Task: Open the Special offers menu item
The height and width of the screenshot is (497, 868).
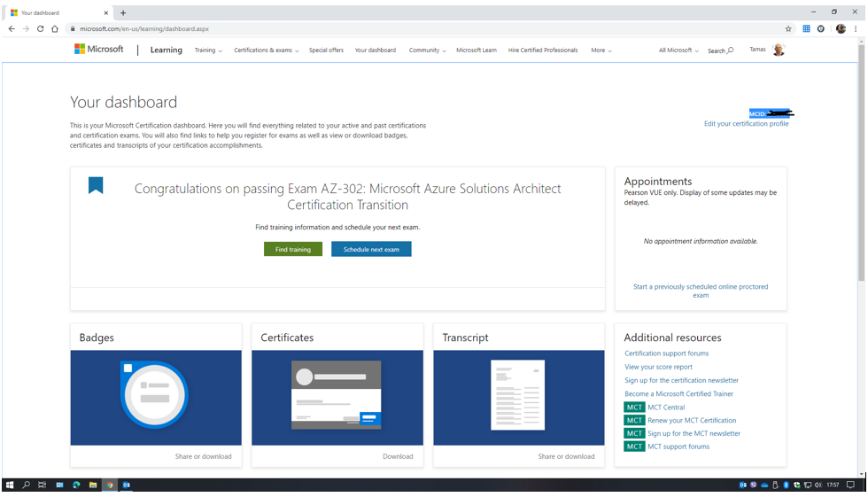Action: click(326, 50)
